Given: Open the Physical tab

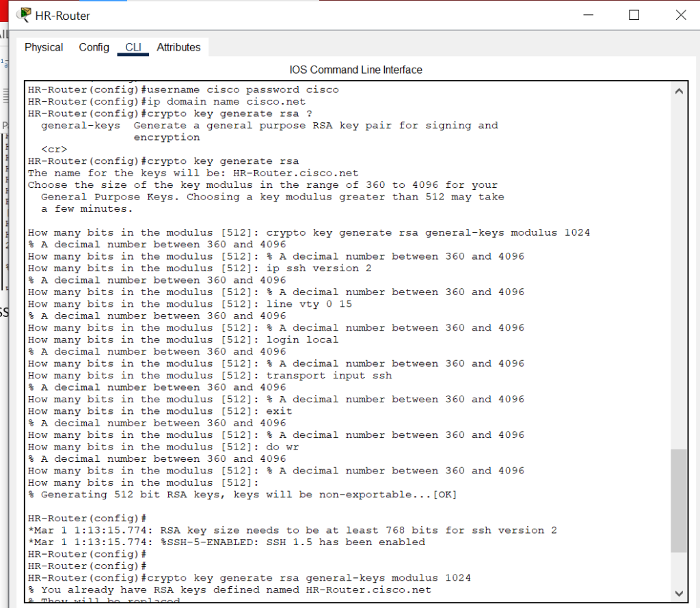Looking at the screenshot, I should (x=44, y=47).
